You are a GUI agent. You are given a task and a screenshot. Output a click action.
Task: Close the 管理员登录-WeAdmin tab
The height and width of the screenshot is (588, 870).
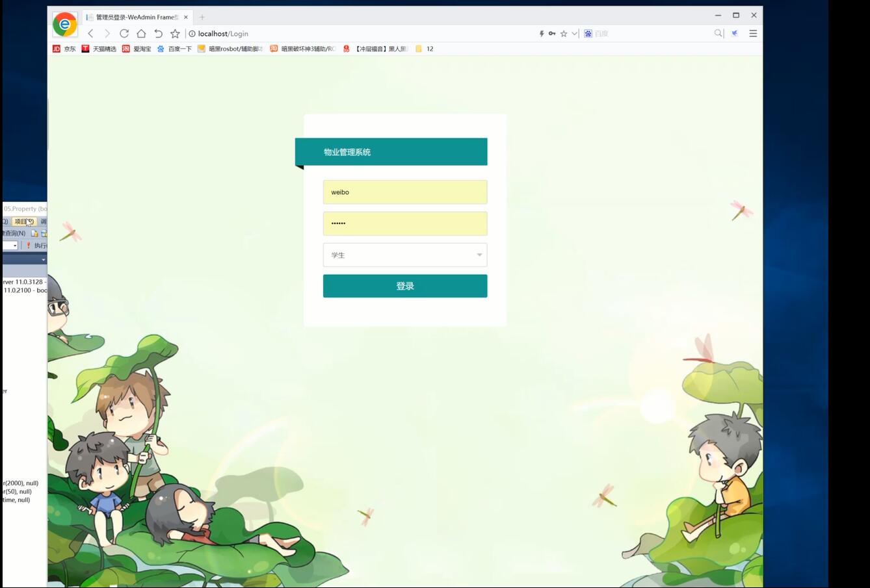(x=186, y=18)
